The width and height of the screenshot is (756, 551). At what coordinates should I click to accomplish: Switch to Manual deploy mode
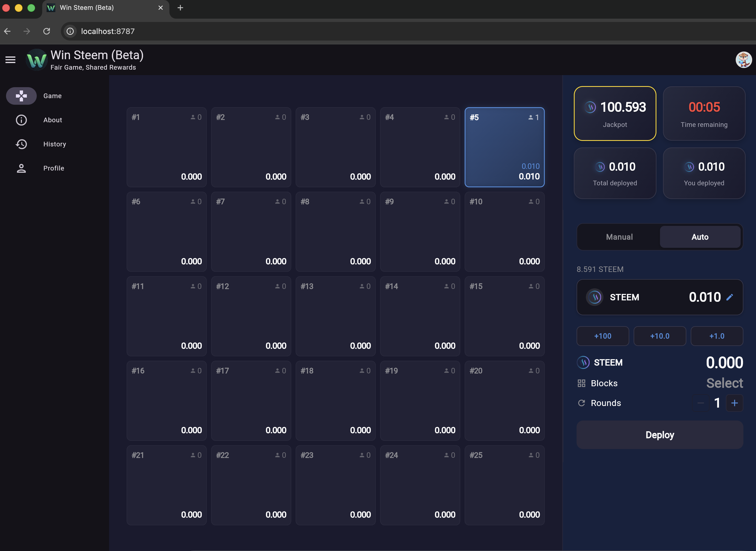click(x=619, y=237)
